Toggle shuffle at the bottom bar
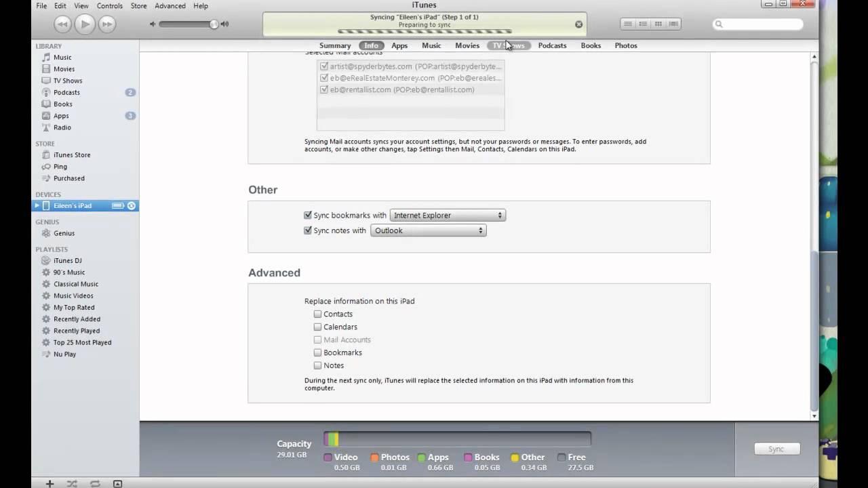This screenshot has width=868, height=488. (72, 483)
